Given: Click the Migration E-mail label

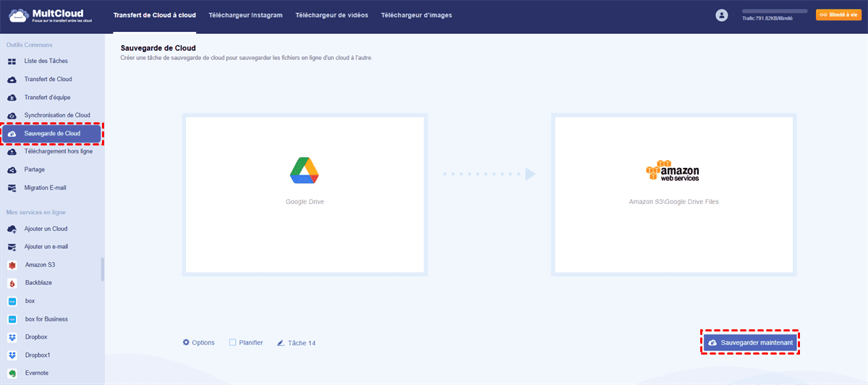Looking at the screenshot, I should pos(45,188).
